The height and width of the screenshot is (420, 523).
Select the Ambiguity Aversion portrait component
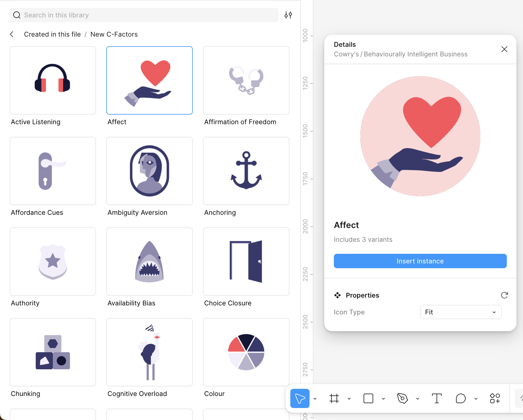click(150, 171)
